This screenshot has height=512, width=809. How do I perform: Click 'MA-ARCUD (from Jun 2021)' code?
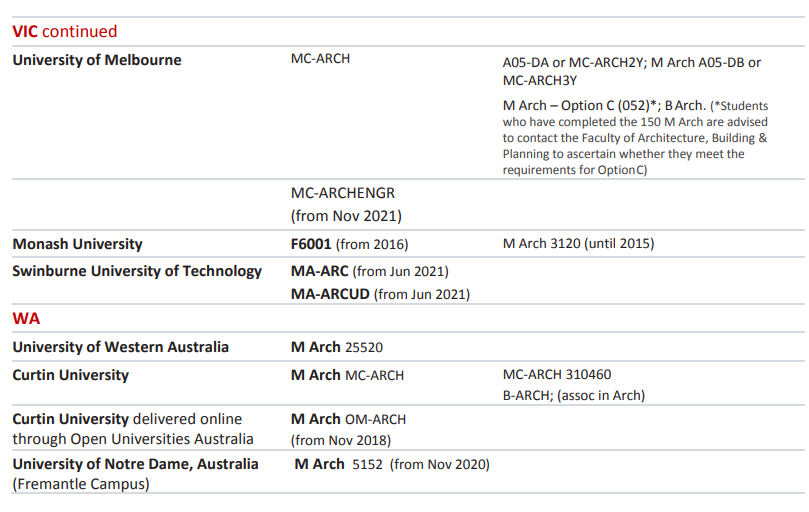click(380, 294)
